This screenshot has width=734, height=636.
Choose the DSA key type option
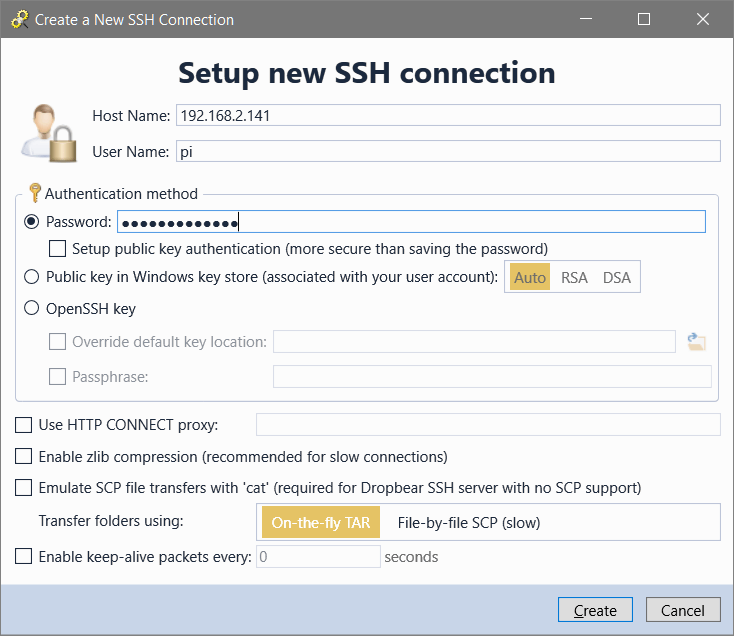(617, 278)
